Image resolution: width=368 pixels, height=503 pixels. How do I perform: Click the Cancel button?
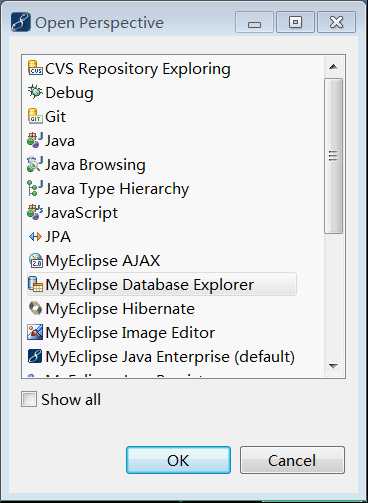click(292, 460)
